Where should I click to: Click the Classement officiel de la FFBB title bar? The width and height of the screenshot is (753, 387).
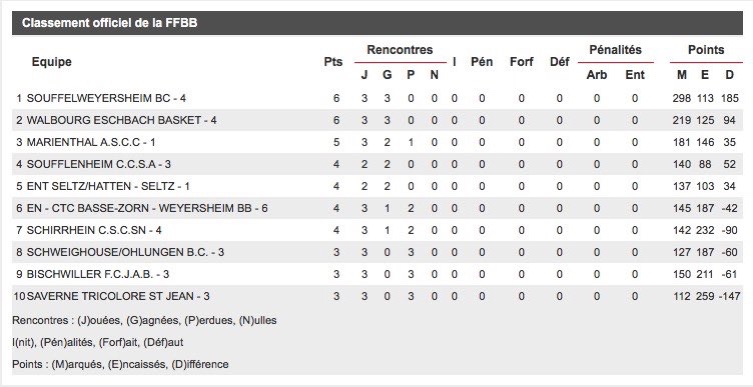[x=377, y=23]
